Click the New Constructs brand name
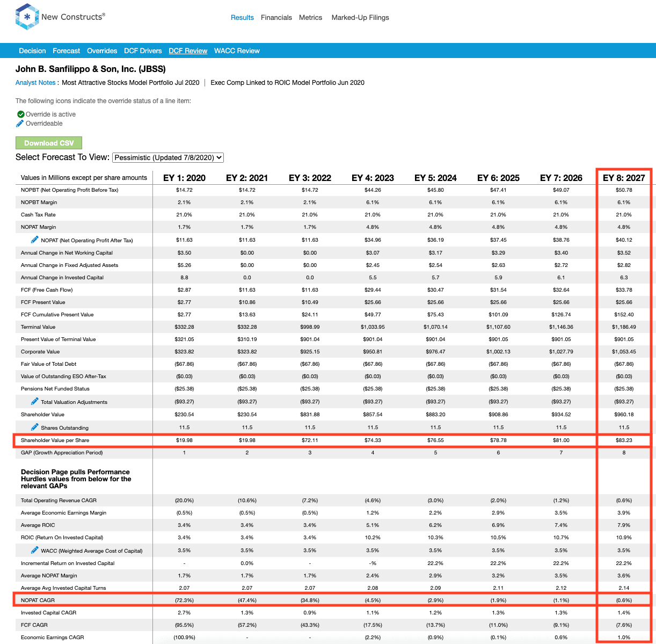Viewport: 656px width, 644px height. (x=73, y=17)
